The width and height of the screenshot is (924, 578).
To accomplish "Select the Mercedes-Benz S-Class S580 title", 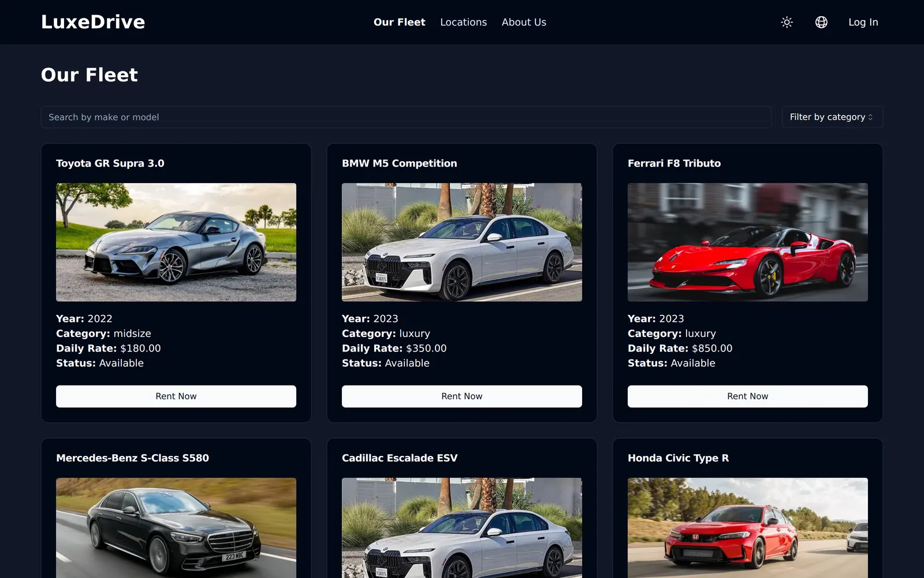I will (x=132, y=458).
